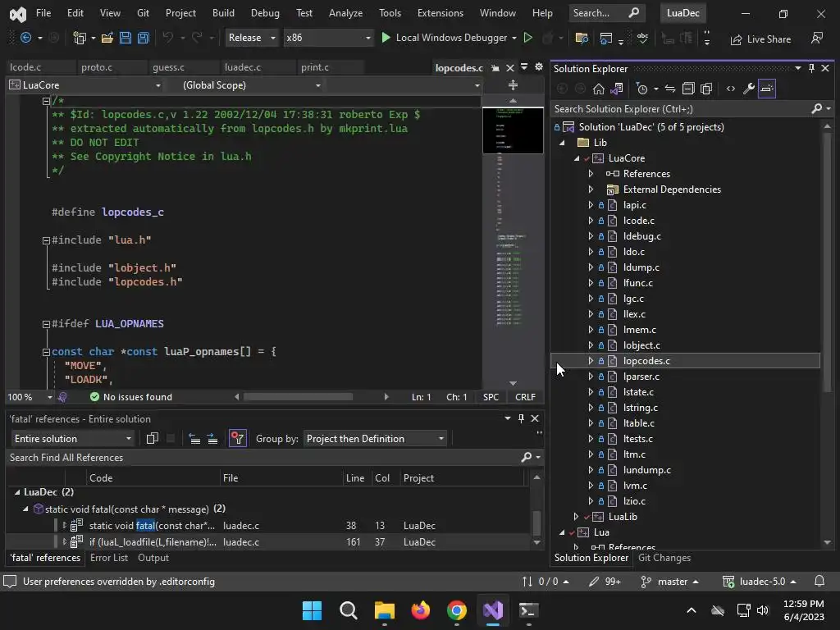Click the split editor window handle
The height and width of the screenshot is (630, 840).
click(x=513, y=85)
